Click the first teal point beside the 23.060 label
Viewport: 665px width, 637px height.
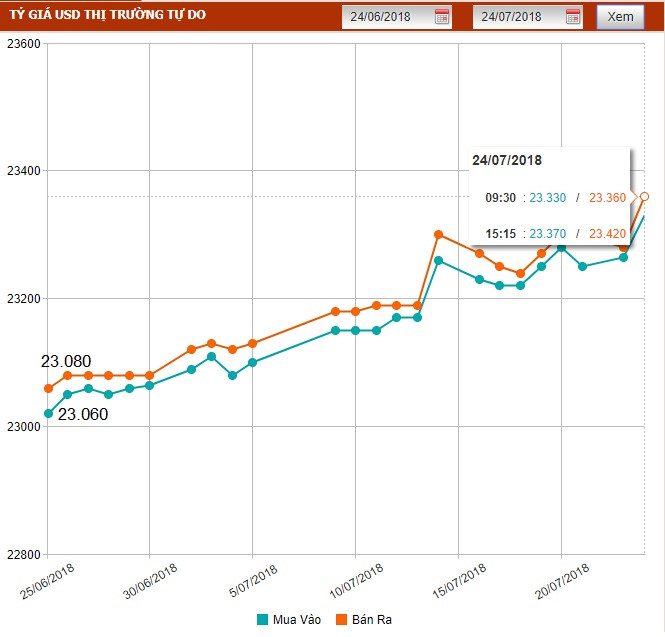pyautogui.click(x=48, y=413)
